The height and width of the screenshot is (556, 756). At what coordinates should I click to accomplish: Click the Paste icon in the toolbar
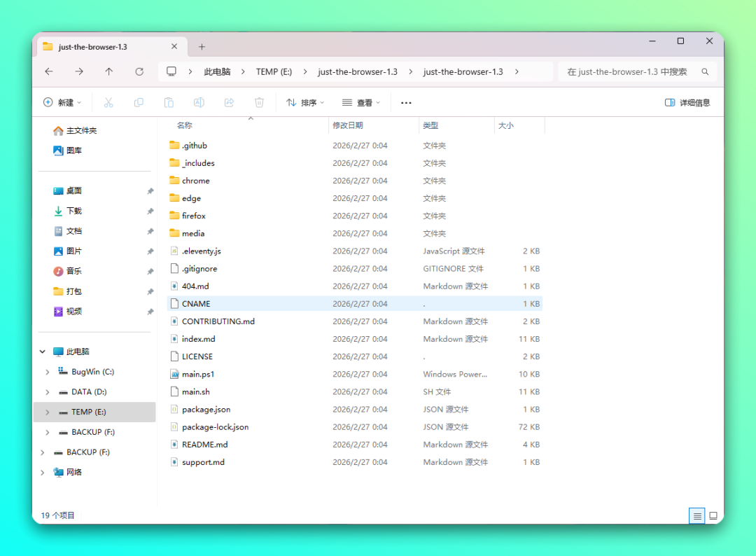point(169,102)
